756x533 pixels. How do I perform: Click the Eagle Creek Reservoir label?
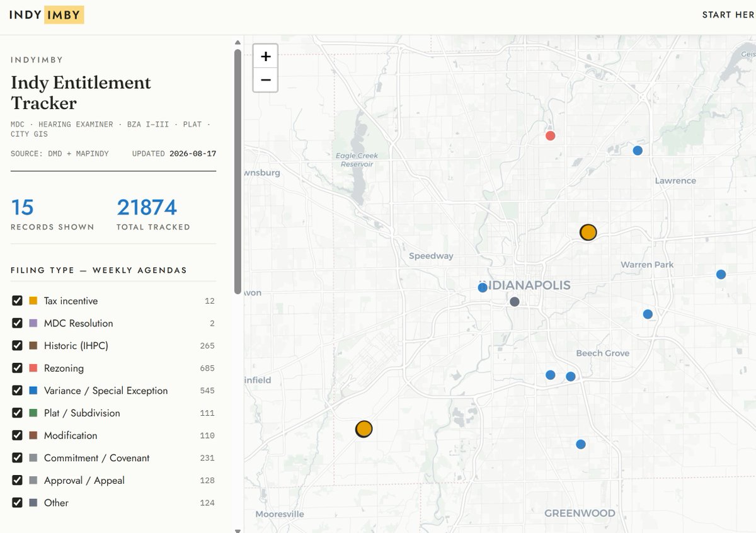pyautogui.click(x=357, y=160)
